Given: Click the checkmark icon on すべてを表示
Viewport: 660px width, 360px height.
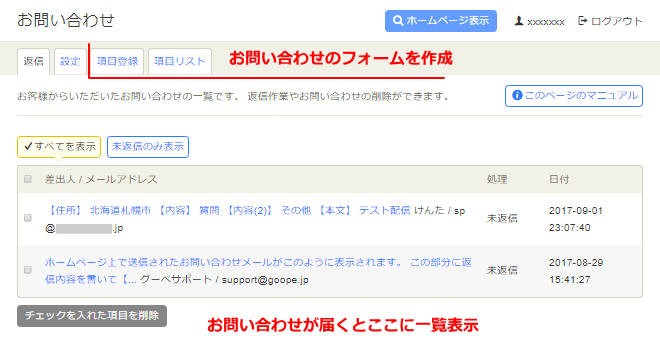Looking at the screenshot, I should (28, 147).
